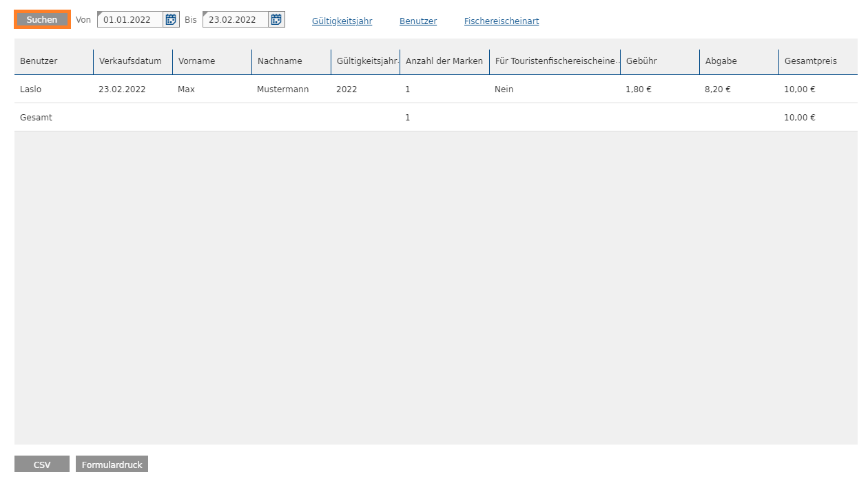Open the Gültigkeitsjahr filter link
Image resolution: width=868 pixels, height=490 pixels.
[342, 21]
